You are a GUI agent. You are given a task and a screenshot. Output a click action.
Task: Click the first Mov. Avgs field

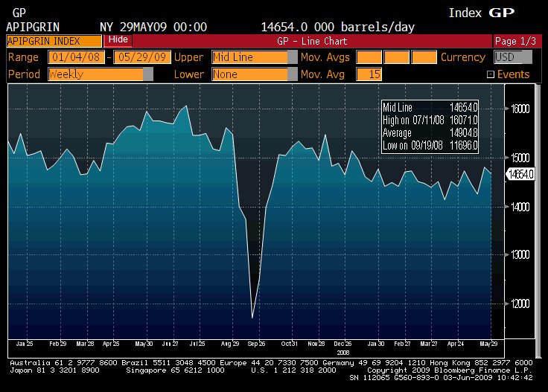369,57
